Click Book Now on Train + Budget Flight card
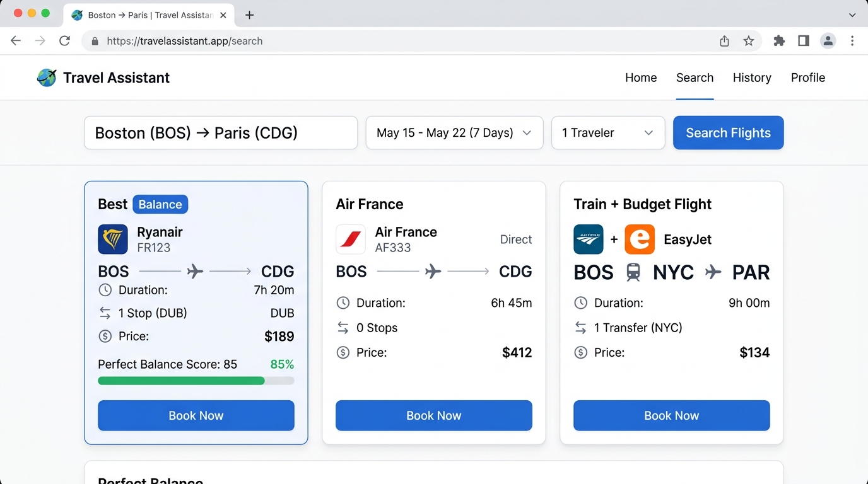868x484 pixels. click(672, 415)
